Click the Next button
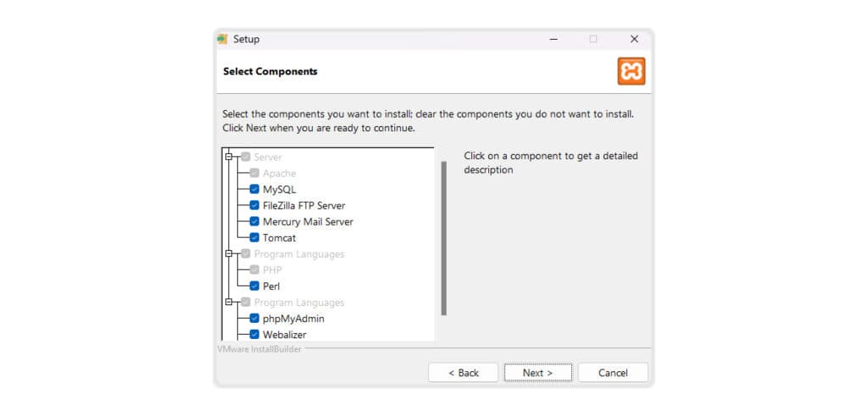The width and height of the screenshot is (868, 416). (537, 373)
